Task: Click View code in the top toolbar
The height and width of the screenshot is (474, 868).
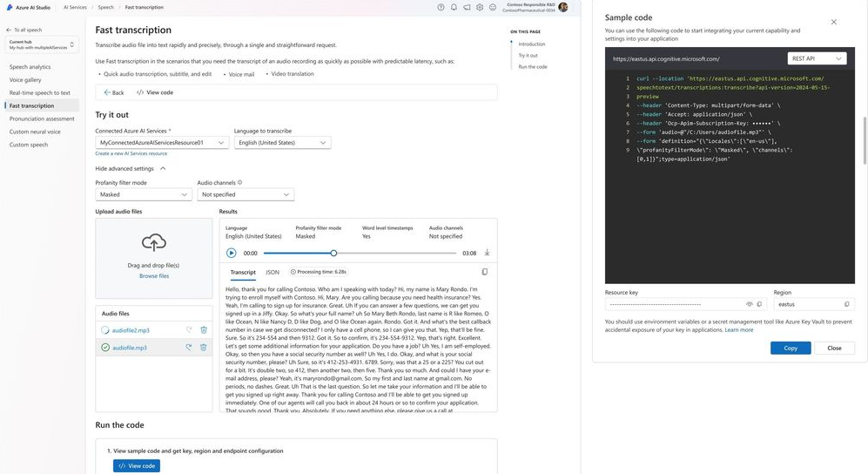Action: (155, 92)
